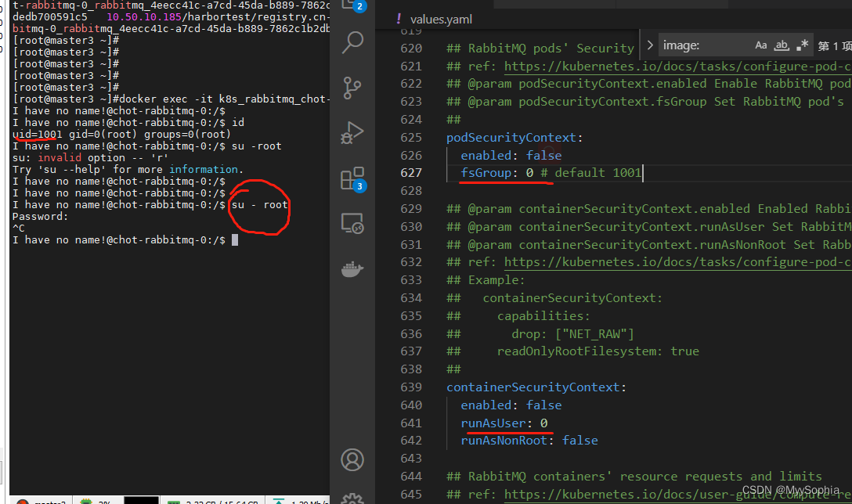The height and width of the screenshot is (504, 852).
Task: Open the Extensions view with badge 3
Action: pyautogui.click(x=352, y=178)
